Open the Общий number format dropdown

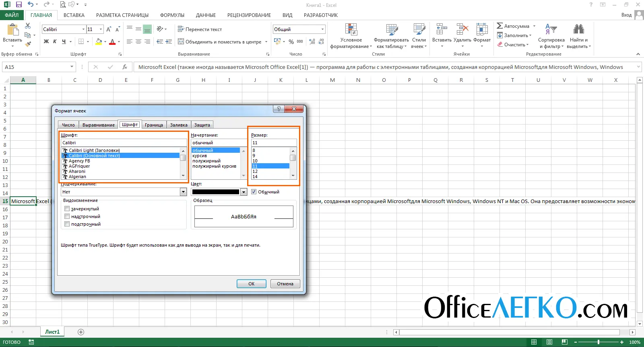coord(322,29)
